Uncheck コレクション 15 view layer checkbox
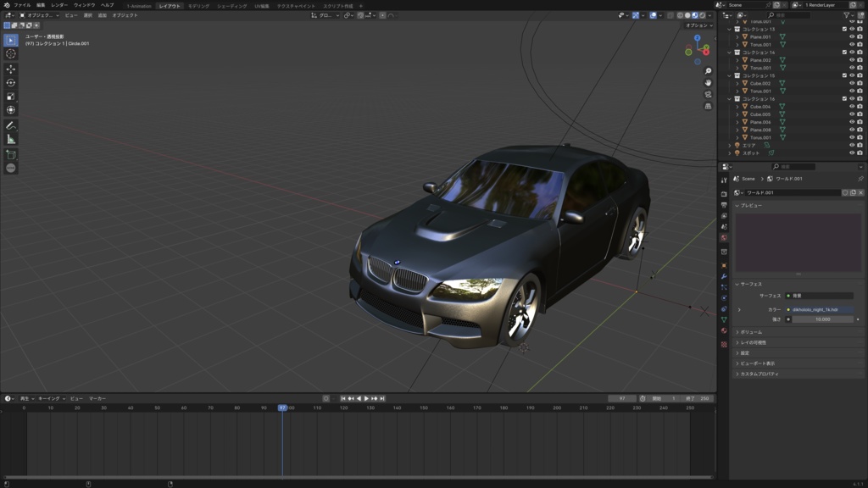 (x=845, y=75)
